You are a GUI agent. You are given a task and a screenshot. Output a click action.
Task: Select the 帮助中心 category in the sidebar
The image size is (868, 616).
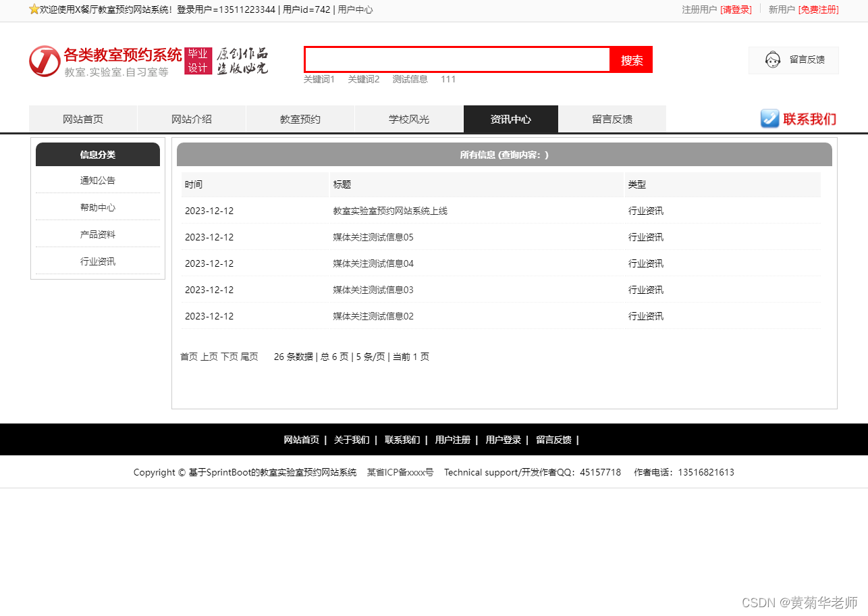point(98,207)
